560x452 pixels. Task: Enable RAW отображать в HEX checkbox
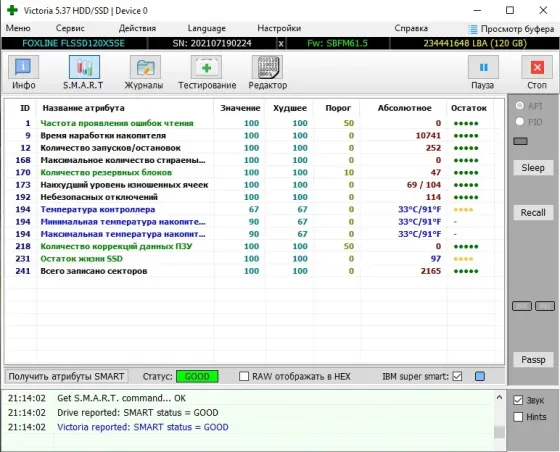244,376
